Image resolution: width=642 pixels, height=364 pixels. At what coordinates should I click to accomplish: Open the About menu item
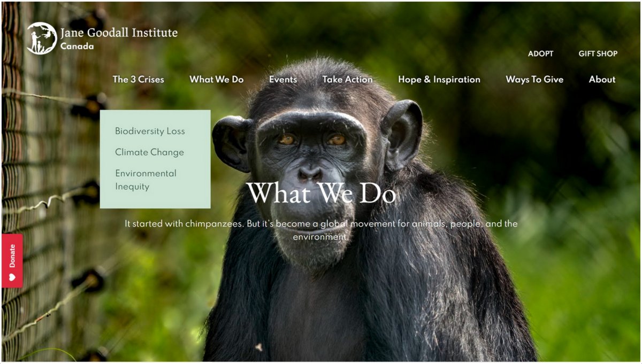[x=602, y=79]
